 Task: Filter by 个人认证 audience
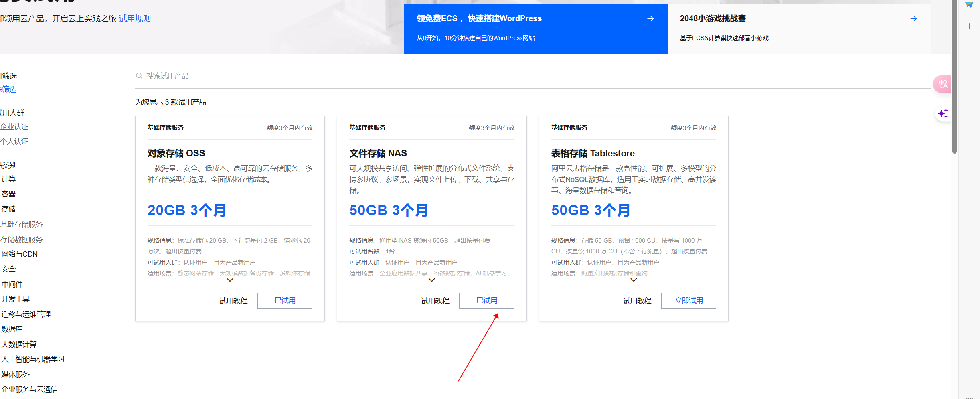coord(14,142)
